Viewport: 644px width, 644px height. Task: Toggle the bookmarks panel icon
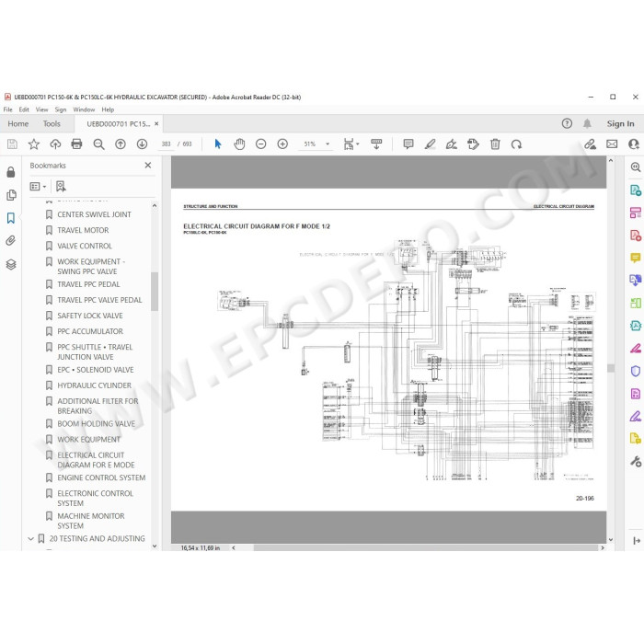coord(11,218)
